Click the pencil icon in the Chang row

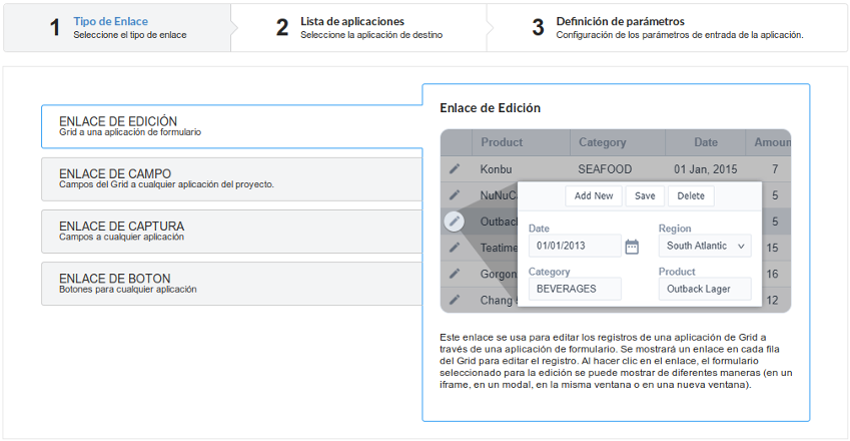[x=454, y=299]
